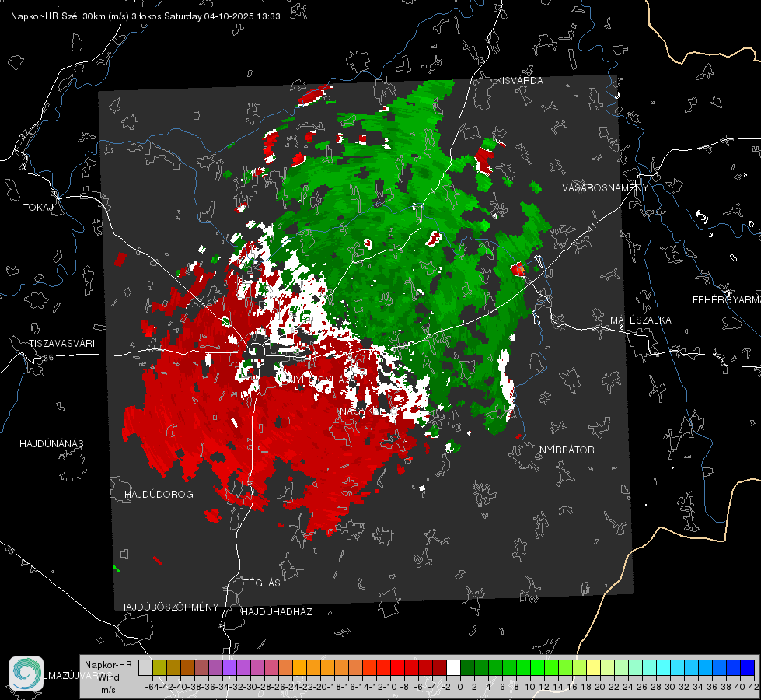This screenshot has height=700, width=761.
Task: Click the HAJDÚDOROG town label
Action: coord(159,495)
